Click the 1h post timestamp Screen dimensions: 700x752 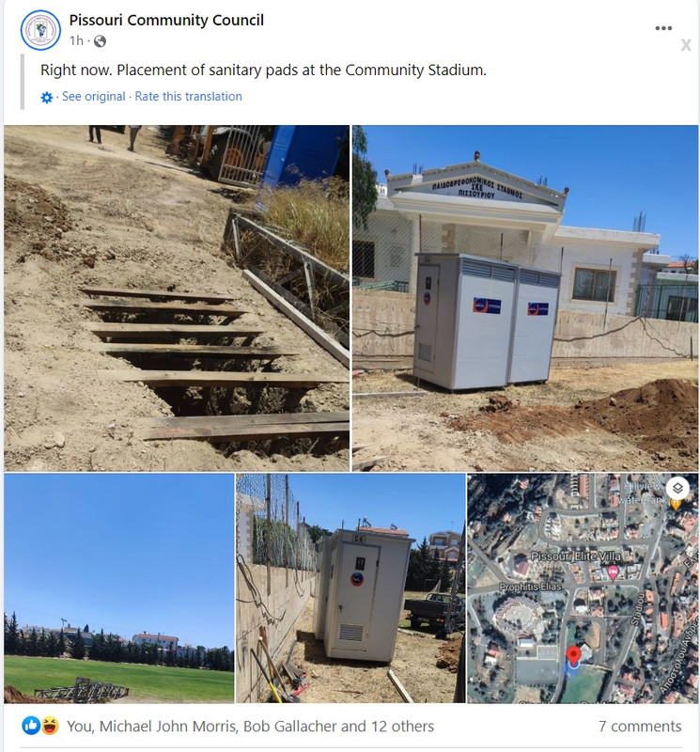pos(76,40)
